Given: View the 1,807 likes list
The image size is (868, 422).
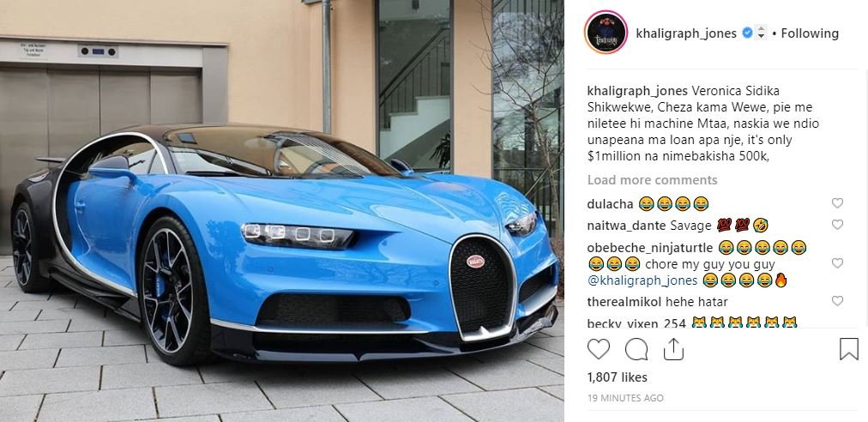Looking at the screenshot, I should coord(618,377).
